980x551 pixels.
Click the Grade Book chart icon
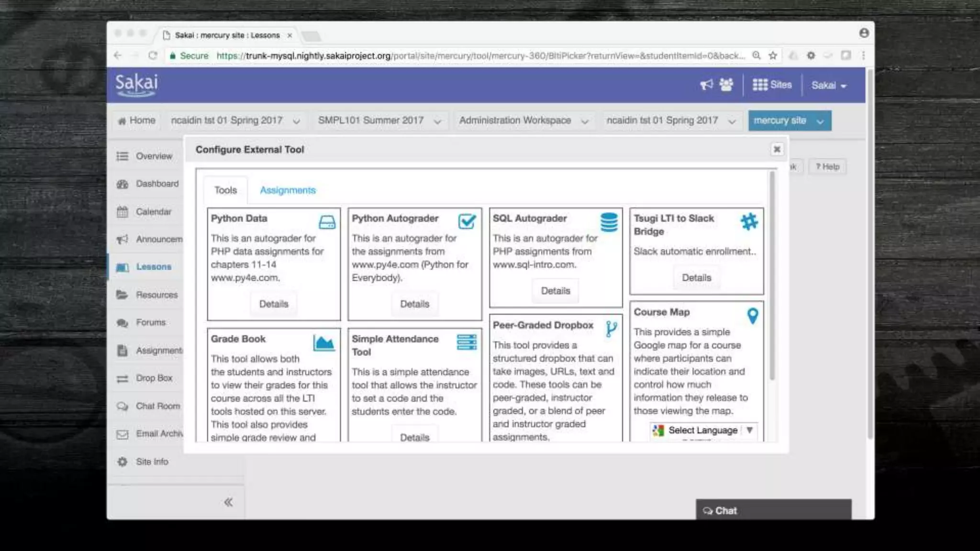click(323, 343)
